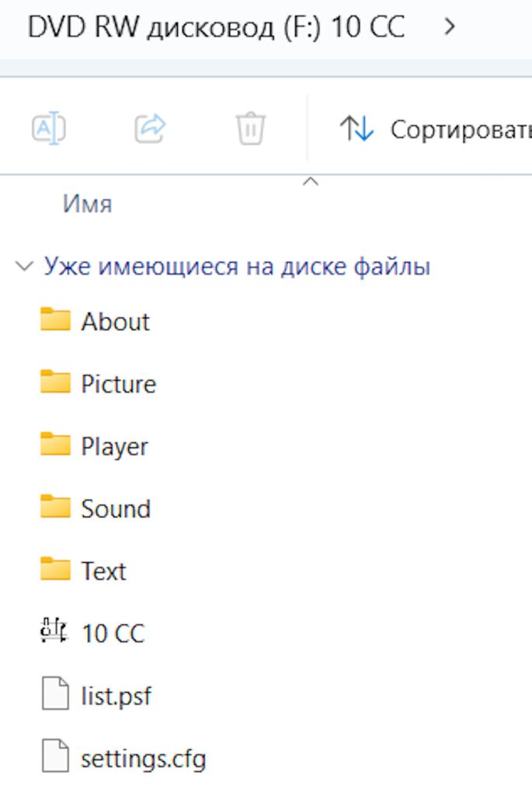Viewport: 532px width, 796px height.
Task: Click the Player folder icon
Action: (x=55, y=444)
